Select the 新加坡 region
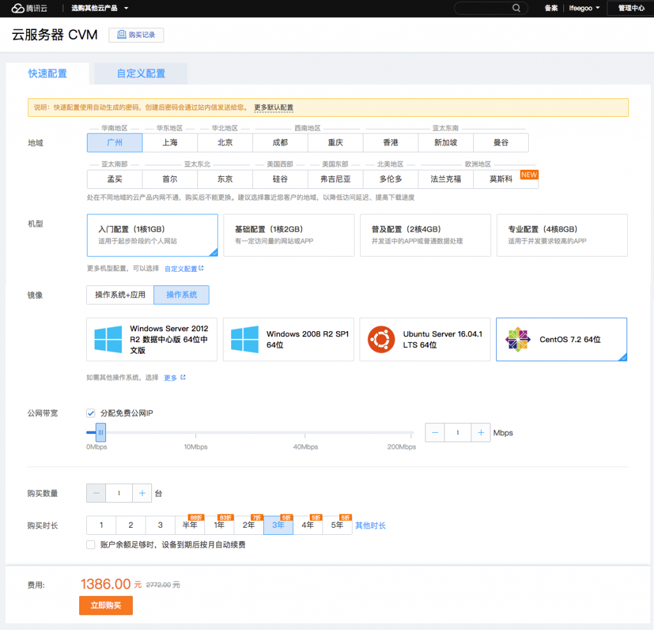The height and width of the screenshot is (644, 654). click(x=446, y=142)
